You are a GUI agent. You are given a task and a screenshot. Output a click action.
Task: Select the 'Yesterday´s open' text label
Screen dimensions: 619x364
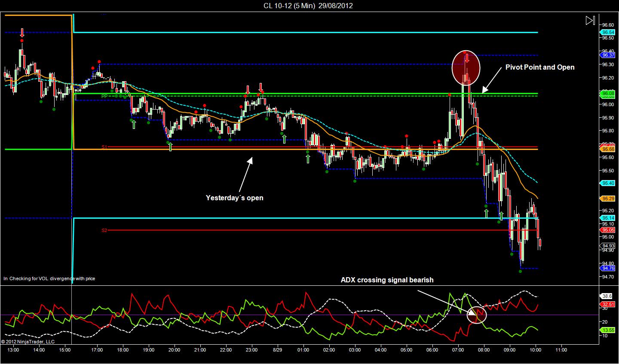234,198
